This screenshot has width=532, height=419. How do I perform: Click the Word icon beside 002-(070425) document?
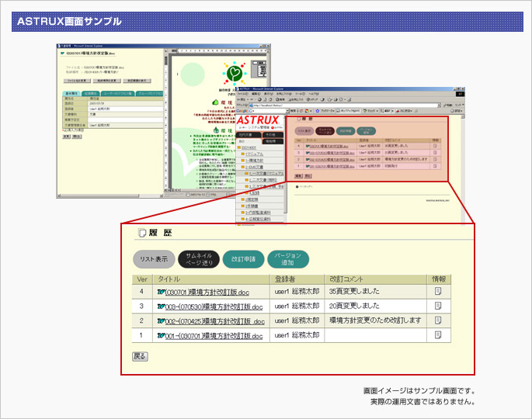162,321
